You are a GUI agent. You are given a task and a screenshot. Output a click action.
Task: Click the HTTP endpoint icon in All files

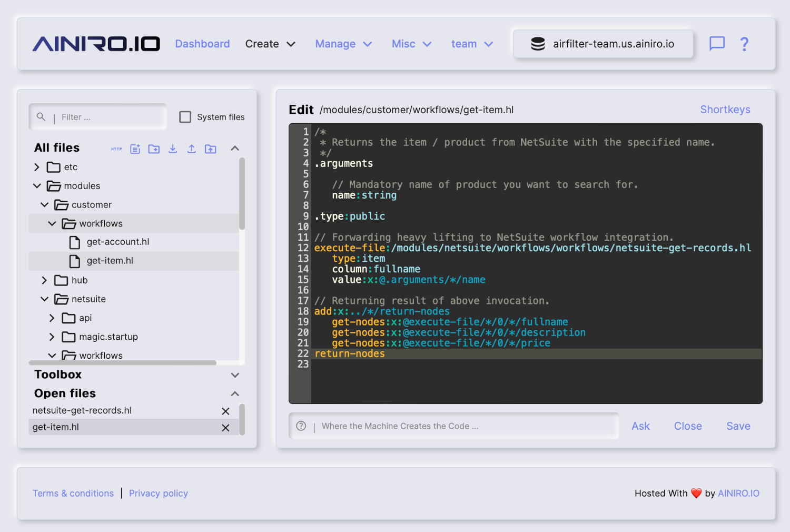[x=116, y=149]
